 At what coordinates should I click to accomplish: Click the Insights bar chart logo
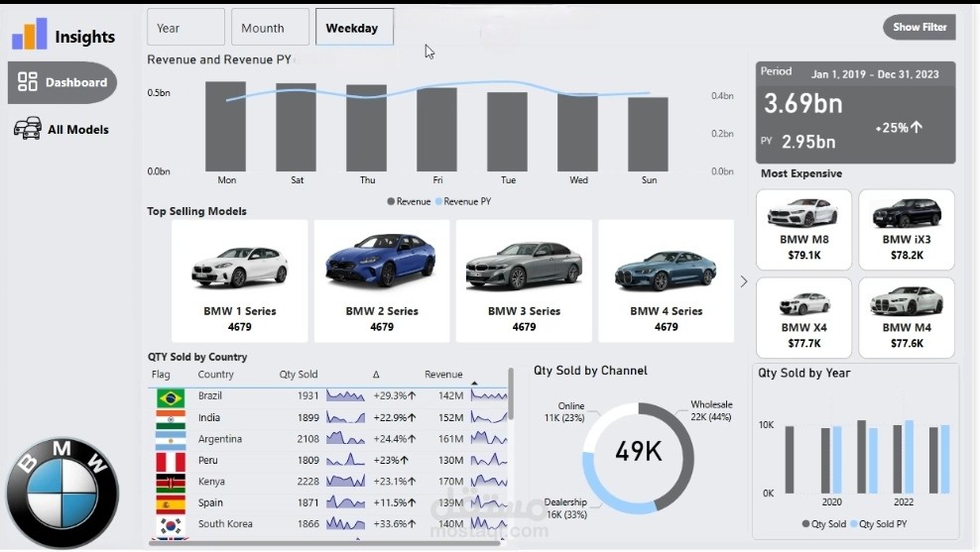(x=30, y=34)
